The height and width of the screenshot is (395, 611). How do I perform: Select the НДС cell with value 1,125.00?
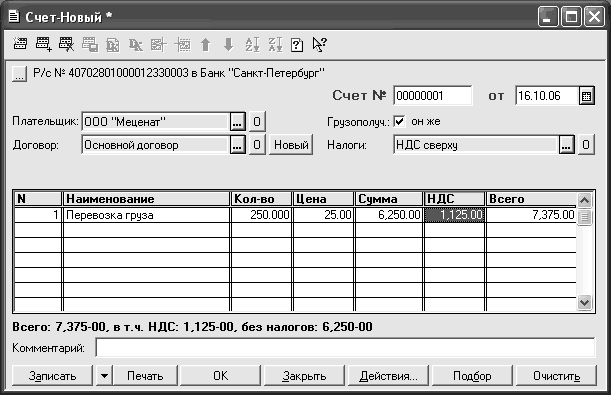(454, 215)
